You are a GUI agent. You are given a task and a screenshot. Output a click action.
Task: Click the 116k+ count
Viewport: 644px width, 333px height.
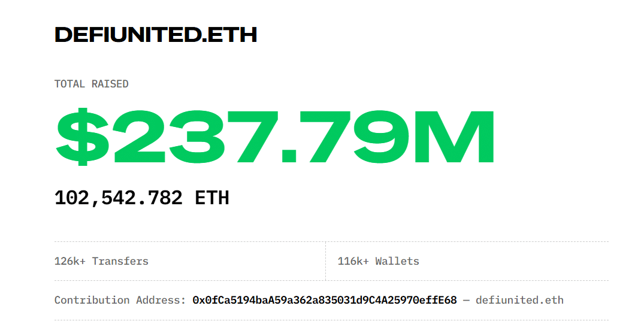pyautogui.click(x=353, y=261)
